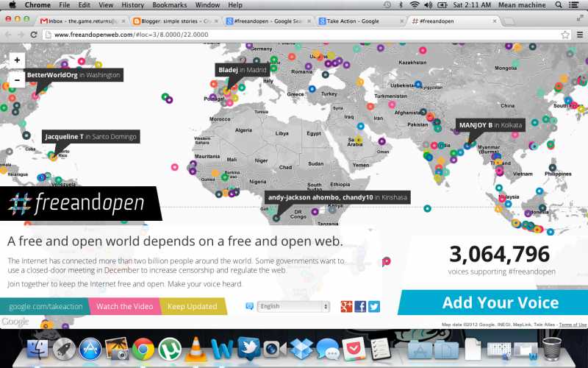Zoom in the map with the plus button
This screenshot has width=588, height=368.
coord(17,60)
